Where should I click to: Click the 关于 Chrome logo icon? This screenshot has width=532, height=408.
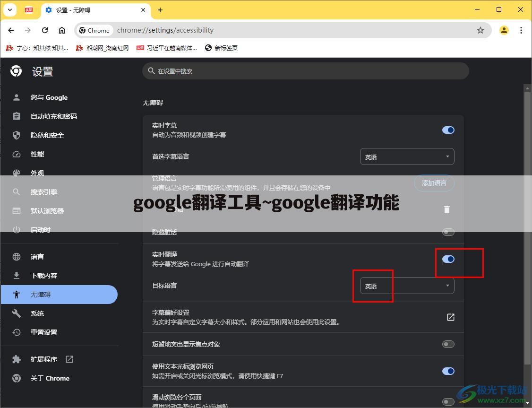point(16,378)
